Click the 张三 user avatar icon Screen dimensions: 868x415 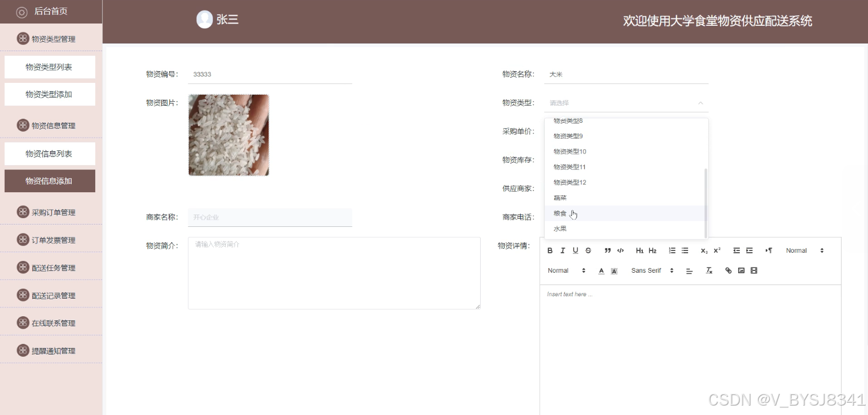tap(204, 19)
